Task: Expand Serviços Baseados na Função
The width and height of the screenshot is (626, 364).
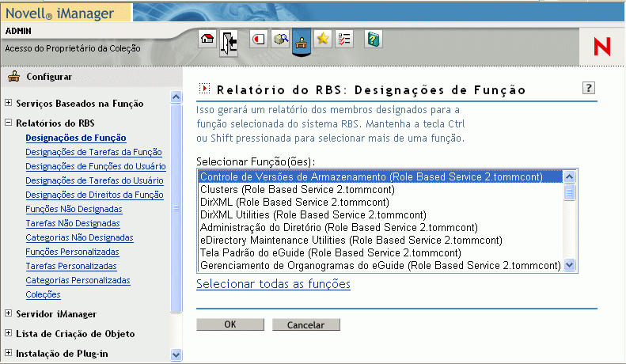Action: click(9, 103)
